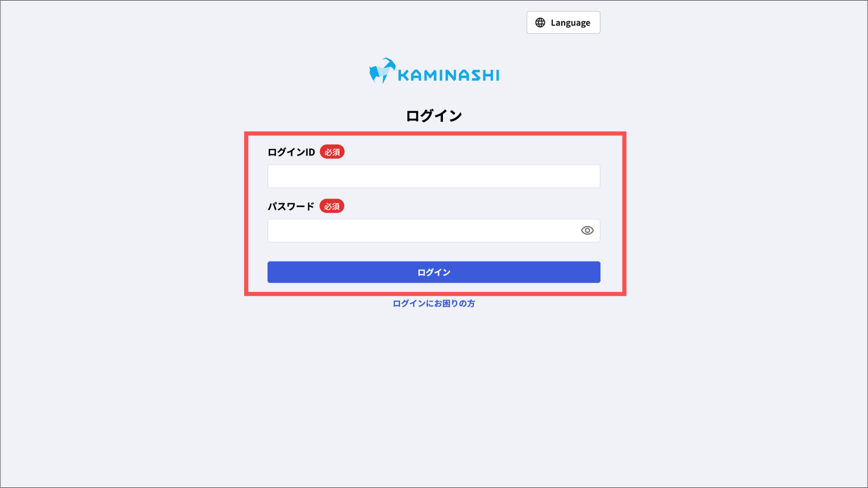Click the ログインID field label
Screen dimensions: 868x488
point(291,152)
